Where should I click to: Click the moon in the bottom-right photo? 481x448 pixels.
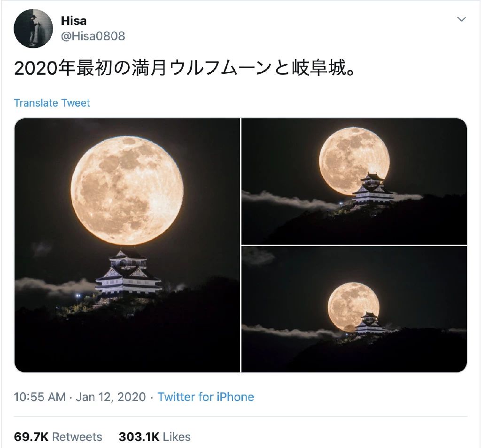[353, 307]
